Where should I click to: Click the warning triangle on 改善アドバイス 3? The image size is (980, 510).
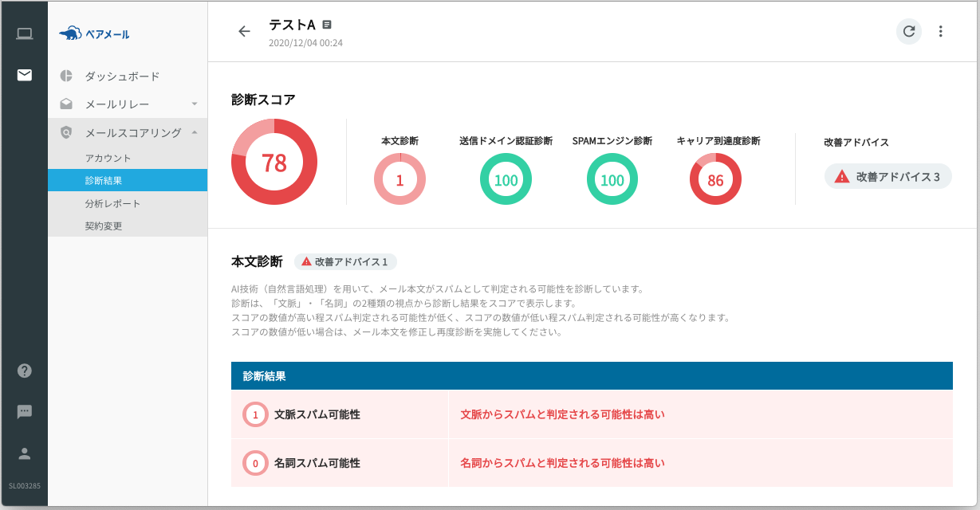(840, 176)
